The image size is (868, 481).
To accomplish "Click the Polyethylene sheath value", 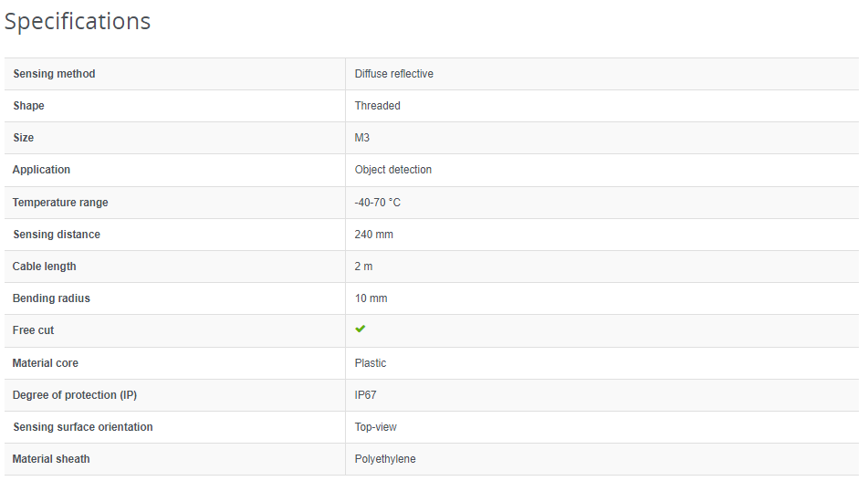I will [x=384, y=459].
